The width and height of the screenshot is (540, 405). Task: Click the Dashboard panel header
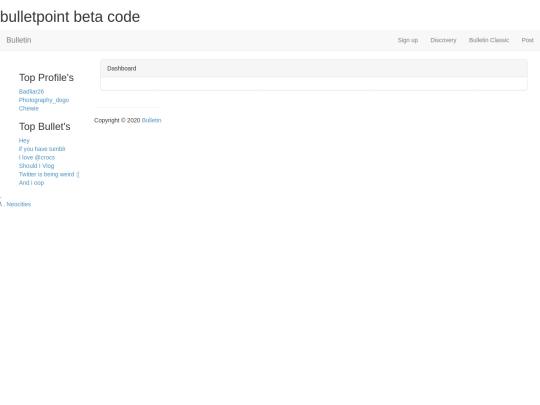(314, 69)
